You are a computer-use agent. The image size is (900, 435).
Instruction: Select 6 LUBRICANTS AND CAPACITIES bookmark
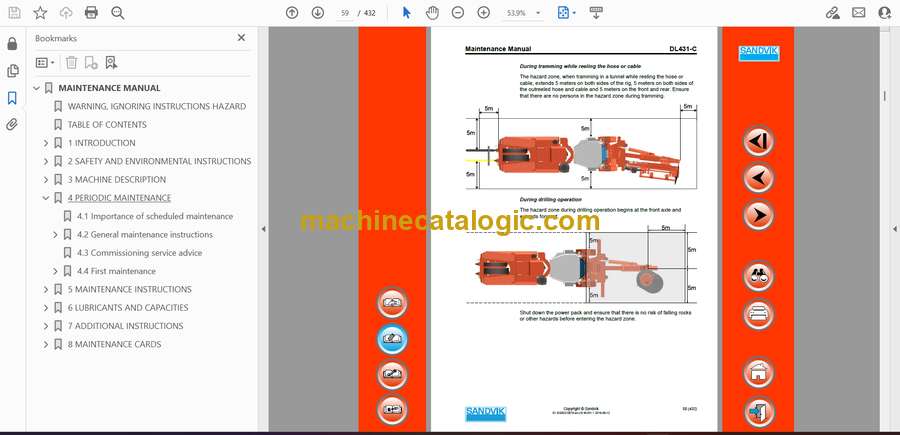(128, 308)
